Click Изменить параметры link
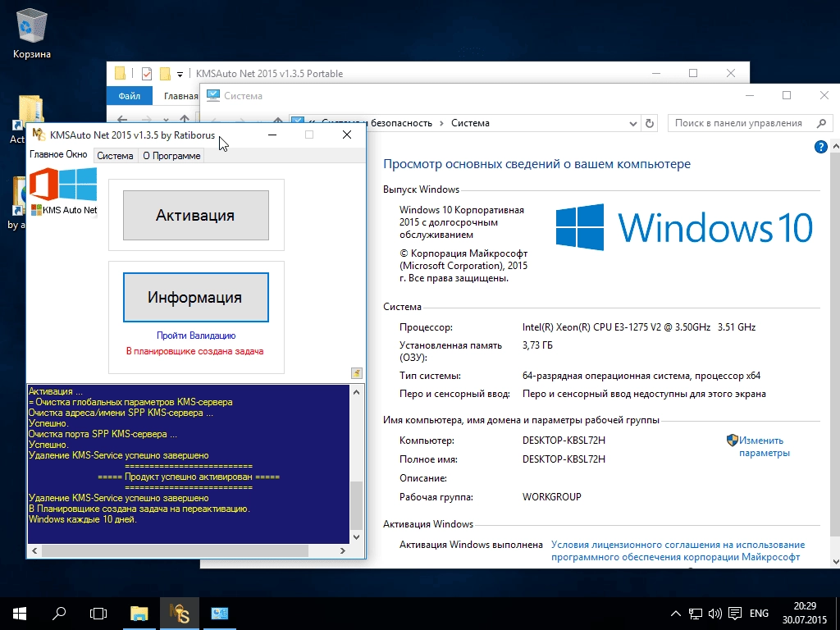Viewport: 840px width, 630px height. (764, 447)
